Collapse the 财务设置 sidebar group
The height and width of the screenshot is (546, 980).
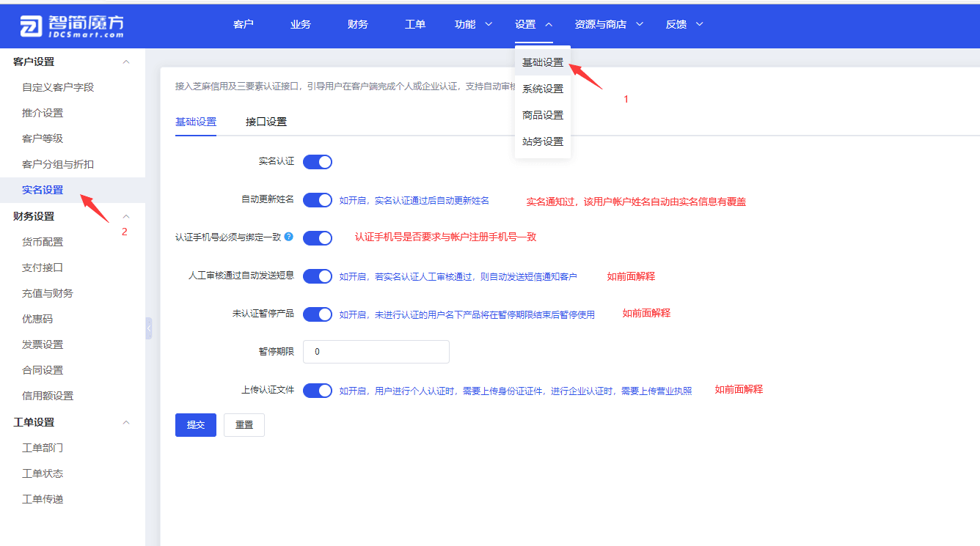tap(125, 216)
